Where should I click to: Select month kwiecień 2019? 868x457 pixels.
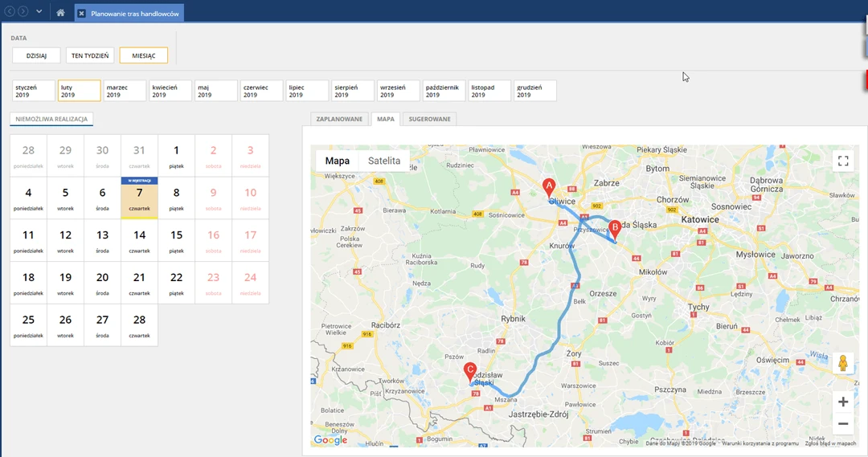point(170,91)
